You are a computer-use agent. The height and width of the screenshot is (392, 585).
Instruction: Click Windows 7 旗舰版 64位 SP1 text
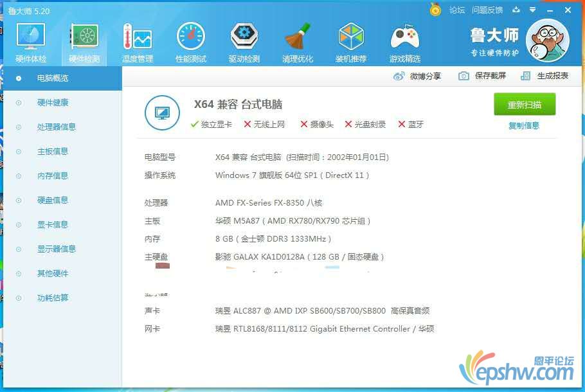click(x=292, y=175)
